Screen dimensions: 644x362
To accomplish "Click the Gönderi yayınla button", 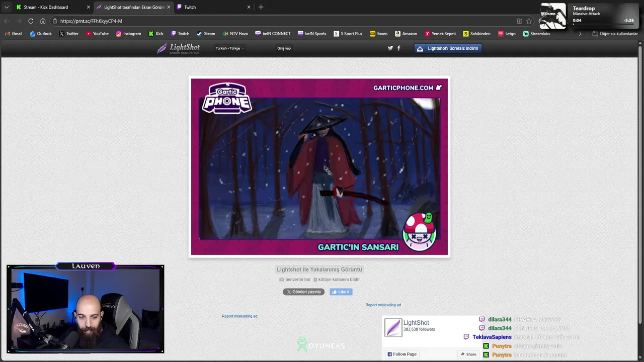I will coord(303,292).
